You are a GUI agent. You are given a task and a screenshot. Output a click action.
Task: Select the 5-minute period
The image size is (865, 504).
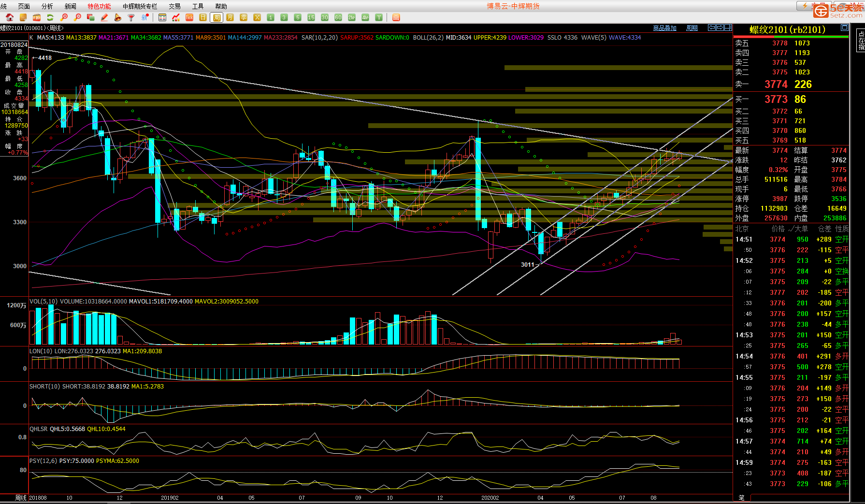point(298,17)
